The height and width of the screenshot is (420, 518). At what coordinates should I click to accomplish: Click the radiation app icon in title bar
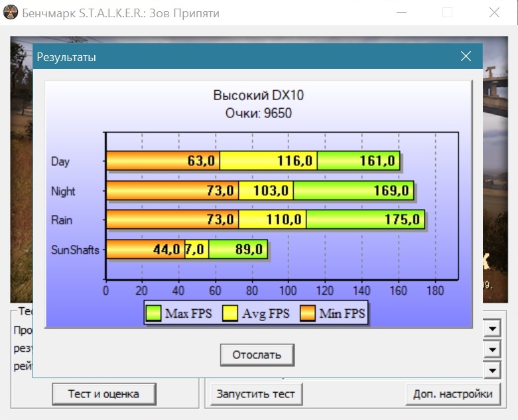pyautogui.click(x=10, y=13)
